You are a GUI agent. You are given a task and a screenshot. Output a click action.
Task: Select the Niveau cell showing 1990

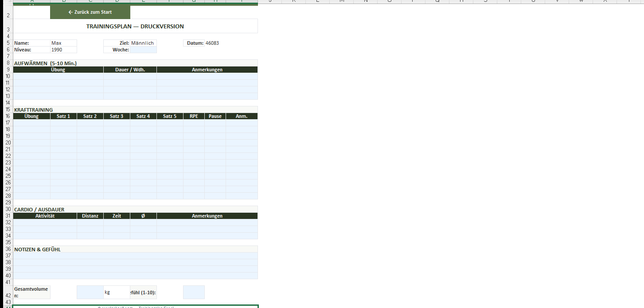[63, 50]
